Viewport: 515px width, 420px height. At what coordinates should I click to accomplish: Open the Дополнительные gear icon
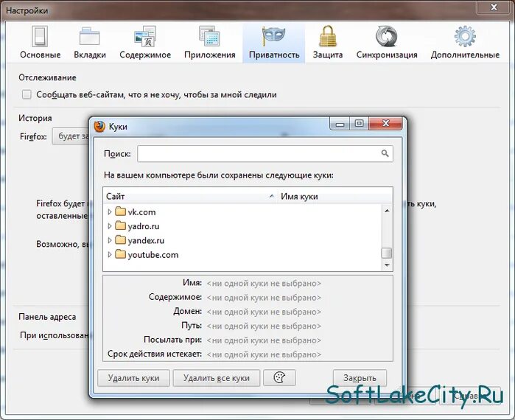[x=465, y=36]
